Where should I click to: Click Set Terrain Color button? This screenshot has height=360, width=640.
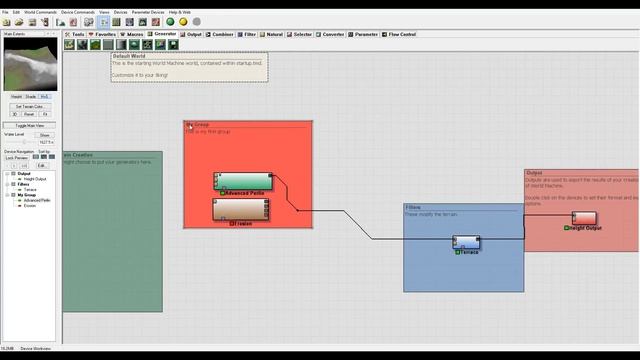[x=30, y=107]
